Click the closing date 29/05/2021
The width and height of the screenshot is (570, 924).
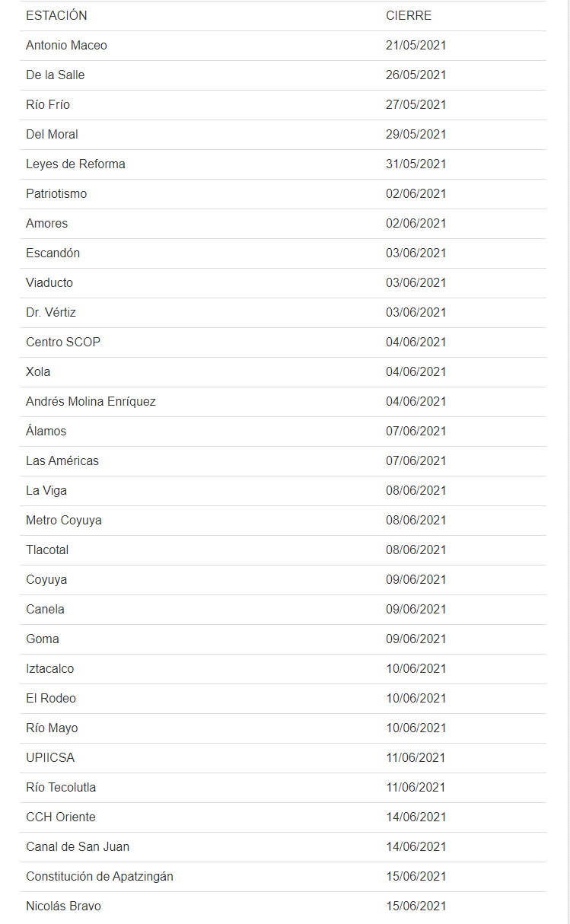(x=416, y=134)
